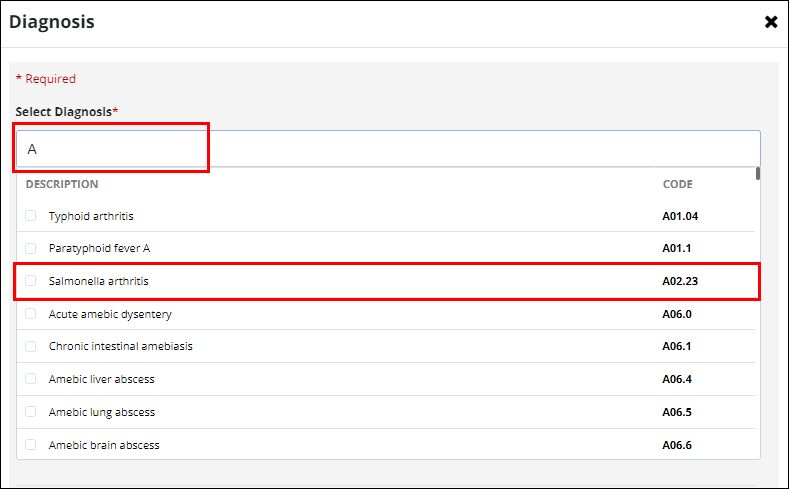The width and height of the screenshot is (789, 489).
Task: Close the Diagnosis dialog
Action: [x=771, y=22]
